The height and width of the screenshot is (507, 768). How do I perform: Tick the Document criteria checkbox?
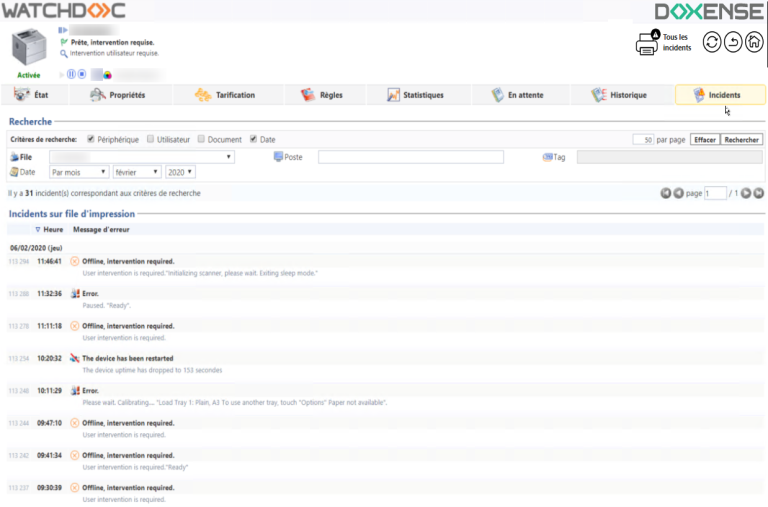tap(201, 139)
